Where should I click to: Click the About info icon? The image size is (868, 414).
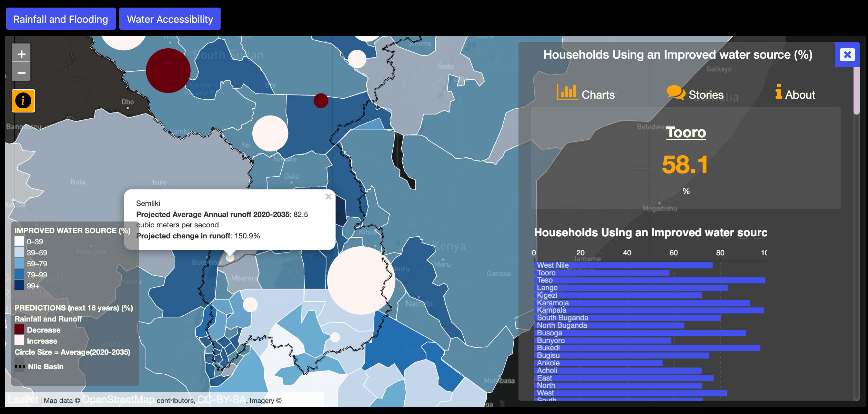coord(778,91)
